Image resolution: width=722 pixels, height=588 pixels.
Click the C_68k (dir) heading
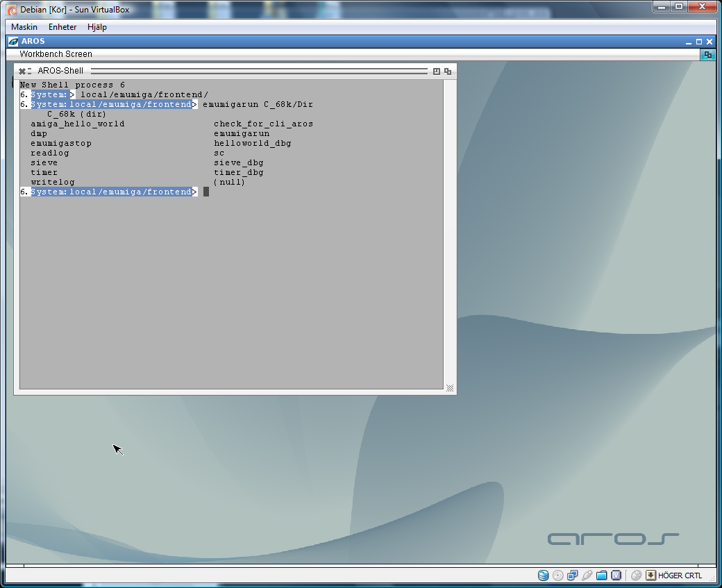76,114
